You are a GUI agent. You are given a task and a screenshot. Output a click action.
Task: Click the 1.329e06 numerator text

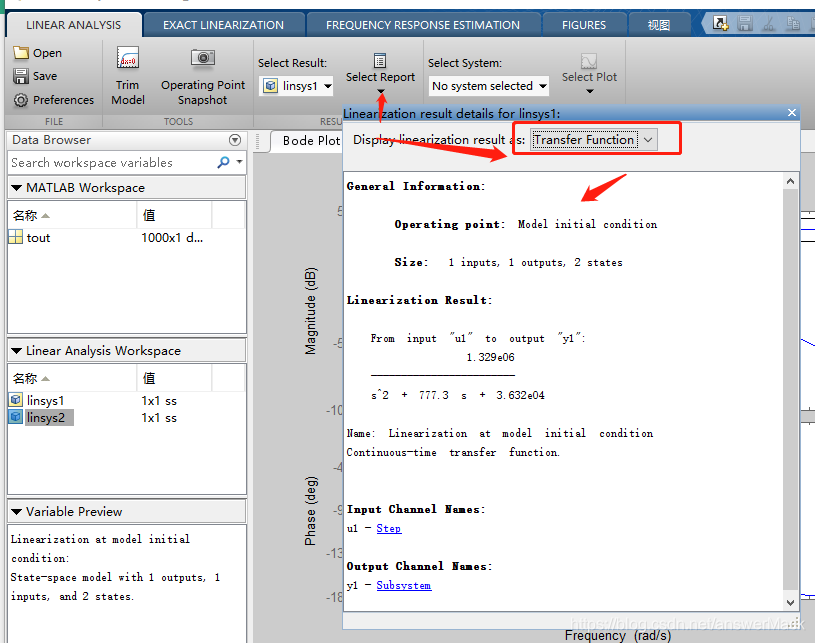[x=490, y=357]
